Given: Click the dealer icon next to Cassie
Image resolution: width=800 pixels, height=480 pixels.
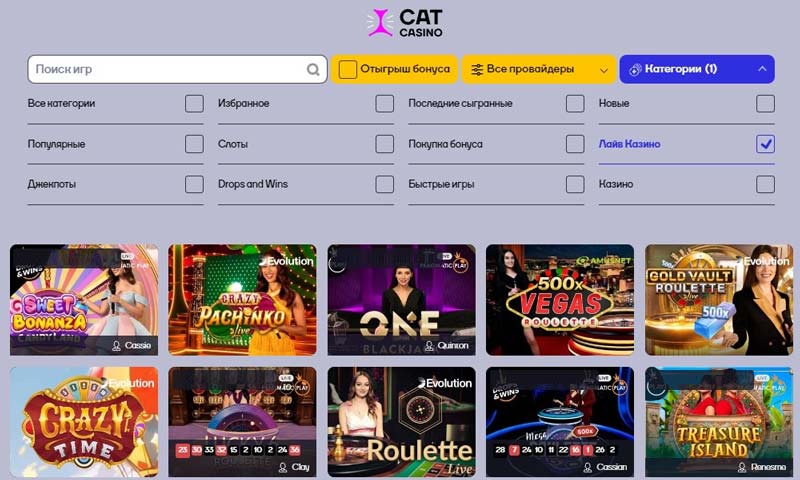Looking at the screenshot, I should [x=116, y=346].
